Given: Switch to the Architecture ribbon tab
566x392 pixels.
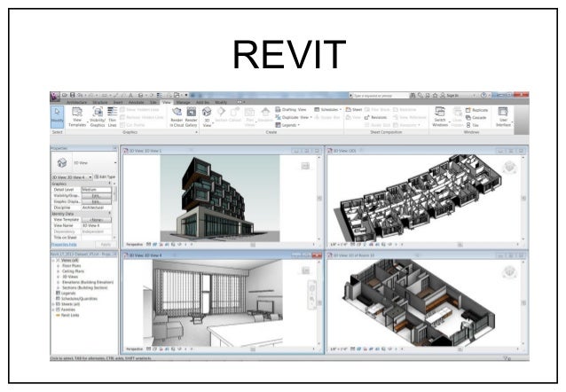Looking at the screenshot, I should 76,103.
